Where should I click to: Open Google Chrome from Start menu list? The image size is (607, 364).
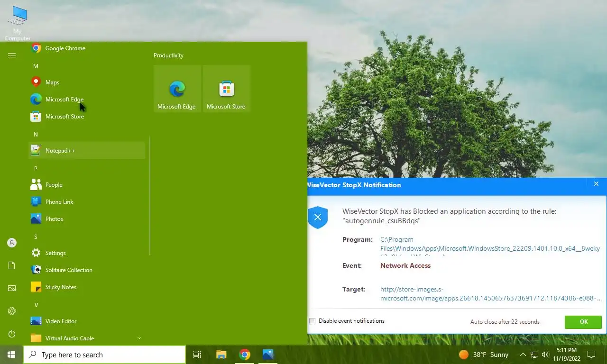tap(87, 48)
